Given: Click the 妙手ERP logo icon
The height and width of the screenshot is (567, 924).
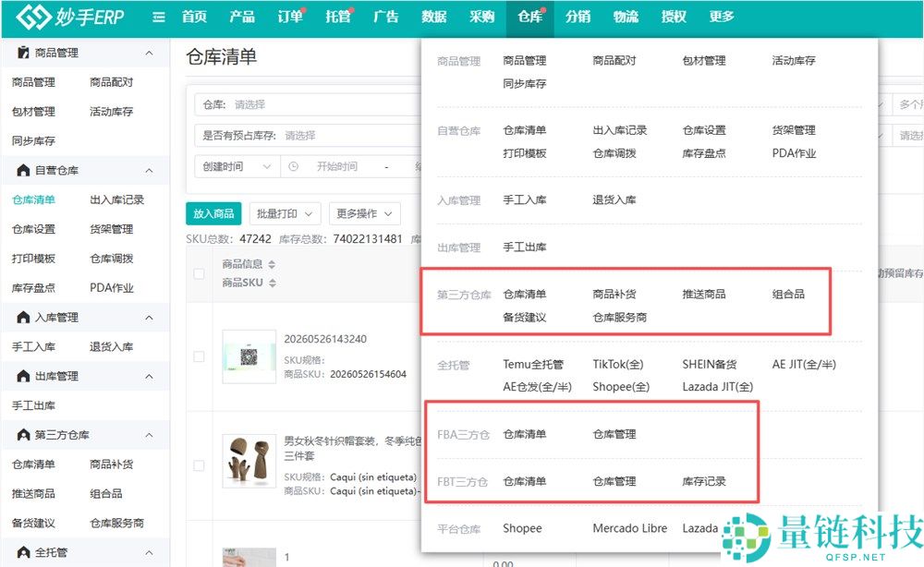Looking at the screenshot, I should tap(33, 17).
